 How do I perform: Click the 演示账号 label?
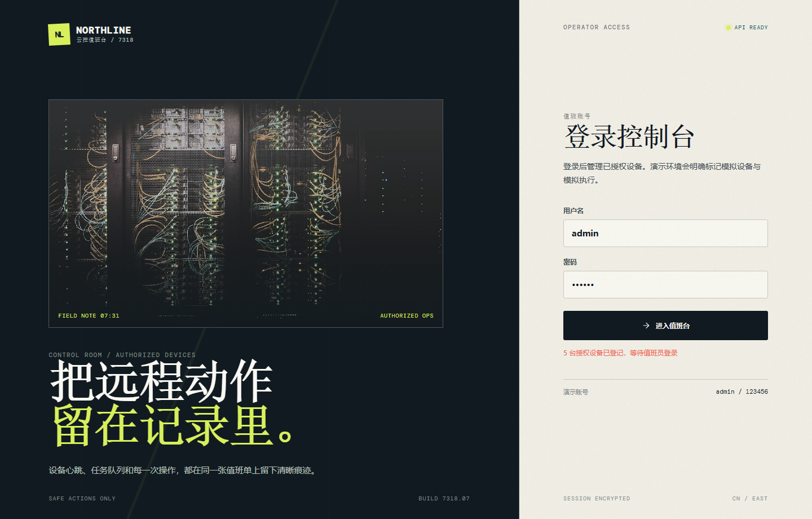coord(576,392)
